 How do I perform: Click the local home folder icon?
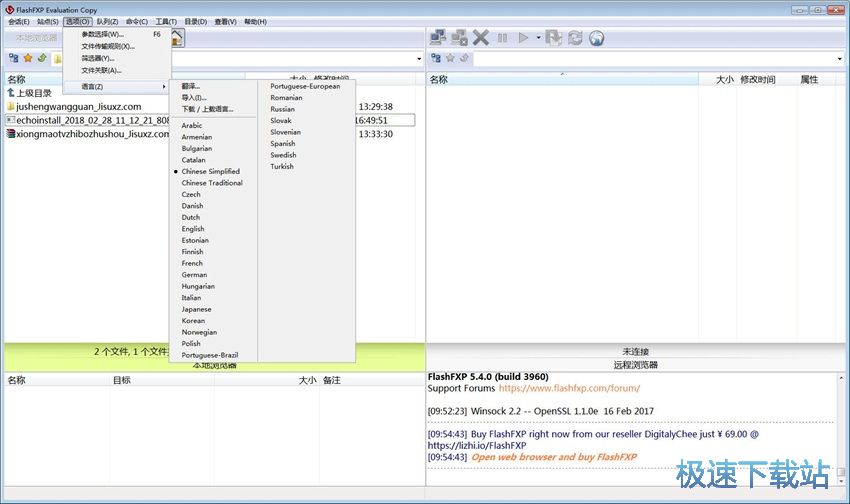(x=177, y=37)
